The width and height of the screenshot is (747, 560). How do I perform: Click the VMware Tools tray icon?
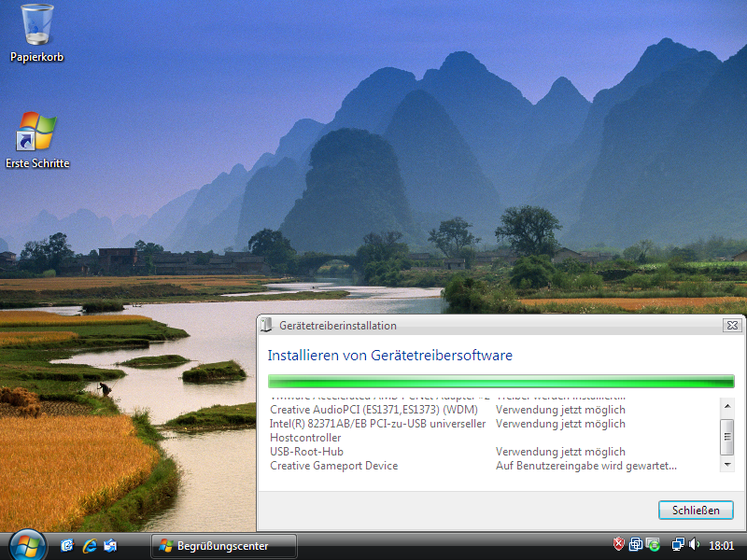(635, 544)
